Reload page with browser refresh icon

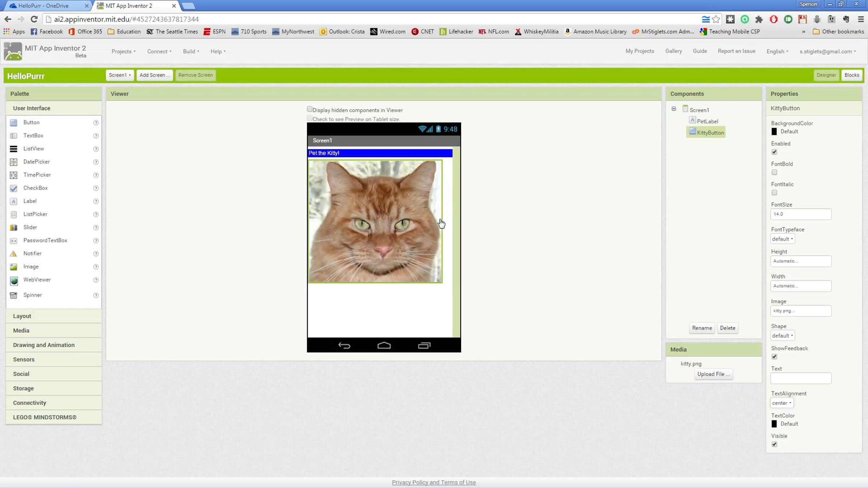point(34,19)
